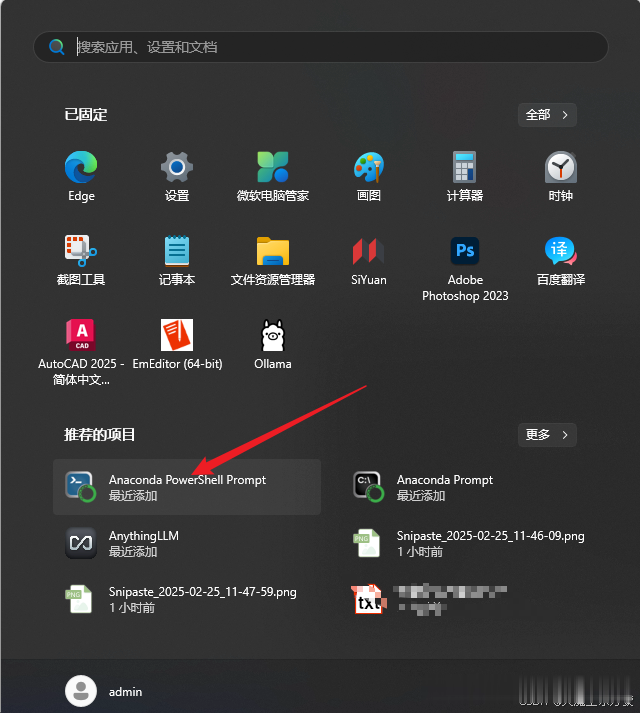Select the Anaconda PowerShell Prompt text
Viewport: 640px width, 713px height.
pyautogui.click(x=187, y=480)
